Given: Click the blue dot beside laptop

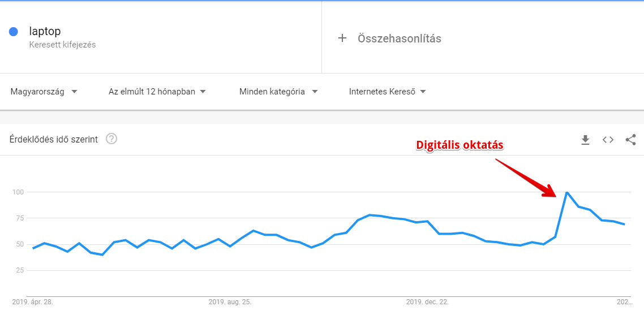Looking at the screenshot, I should 13,32.
